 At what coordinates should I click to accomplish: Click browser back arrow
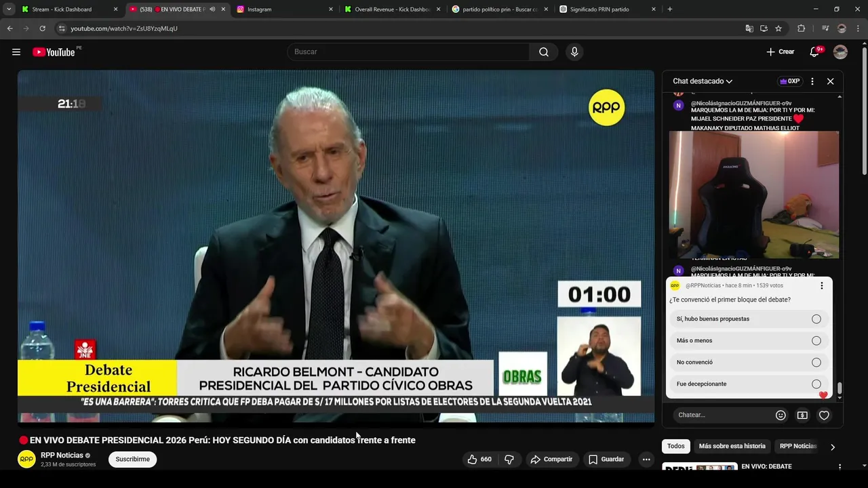click(x=9, y=28)
